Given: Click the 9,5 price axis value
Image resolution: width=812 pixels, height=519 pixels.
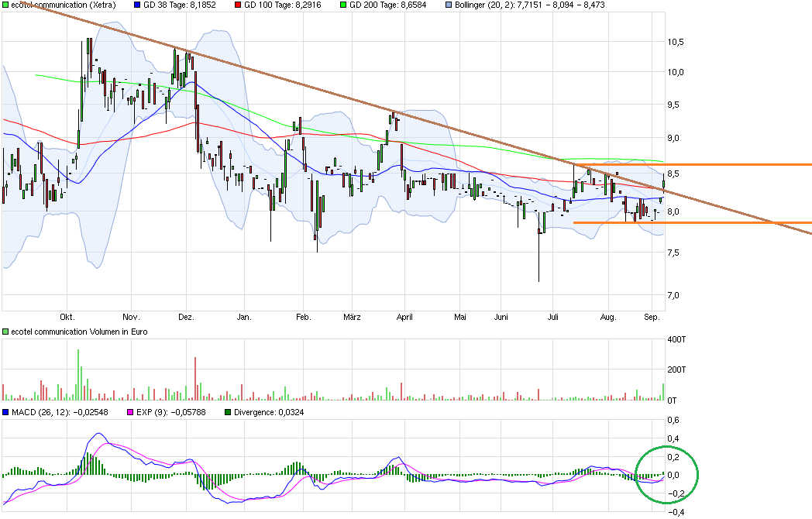Looking at the screenshot, I should coord(673,105).
